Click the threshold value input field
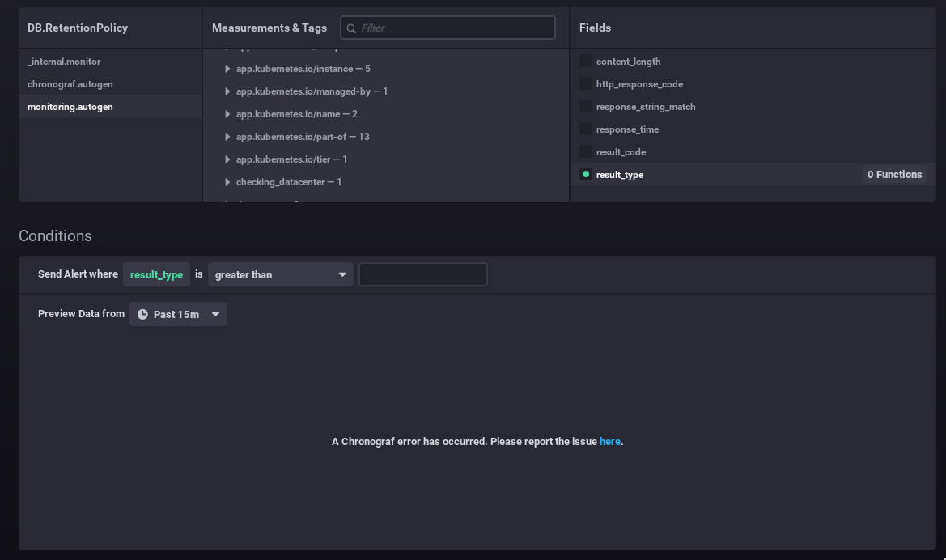Screen dimensions: 946x560 [422, 274]
